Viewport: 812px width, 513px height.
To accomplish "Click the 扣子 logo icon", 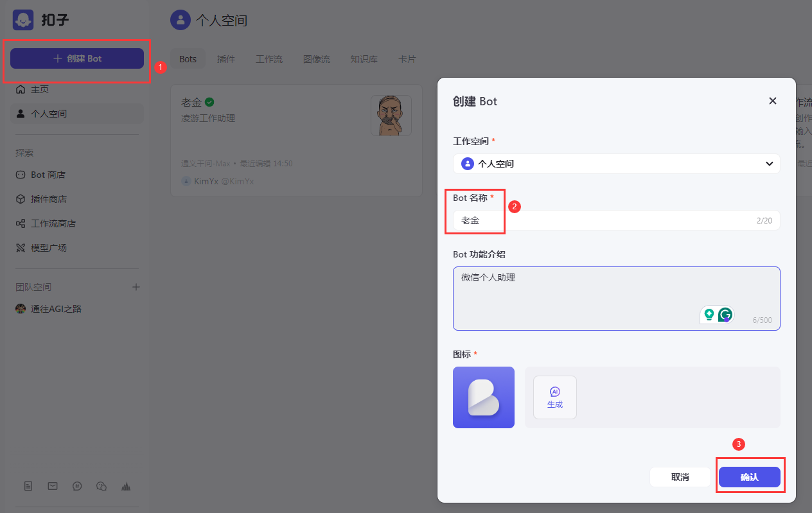I will pyautogui.click(x=23, y=20).
